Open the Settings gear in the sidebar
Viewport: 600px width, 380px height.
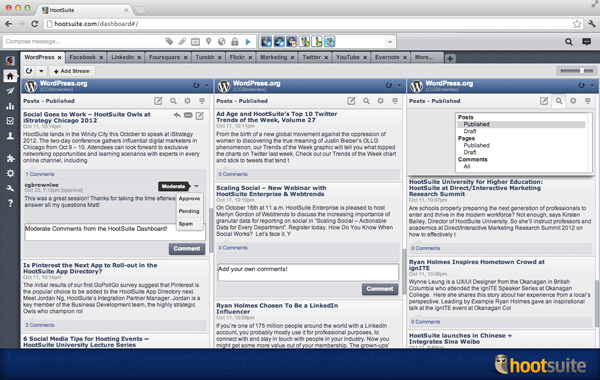[10, 173]
